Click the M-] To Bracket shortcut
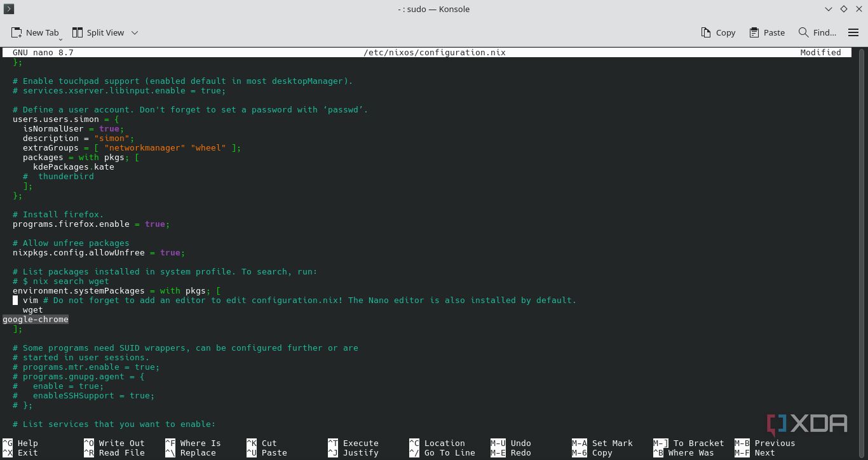Viewport: 868px width, 460px height. (689, 443)
